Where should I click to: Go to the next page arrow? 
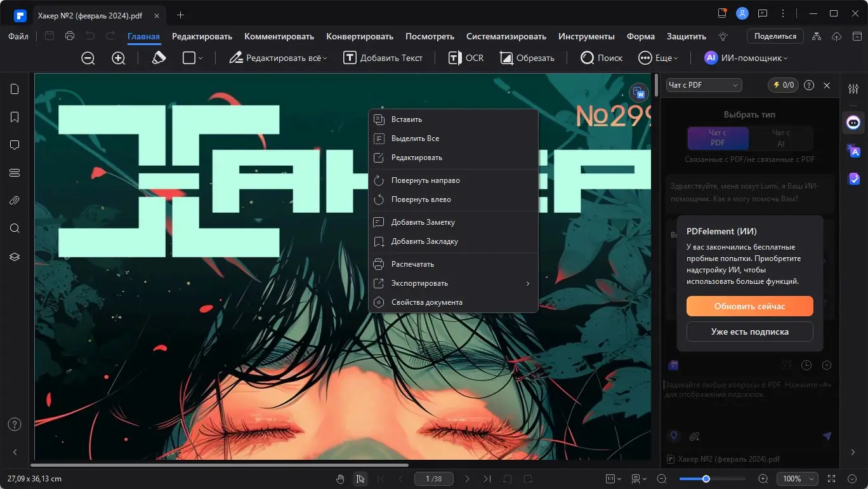tap(467, 479)
